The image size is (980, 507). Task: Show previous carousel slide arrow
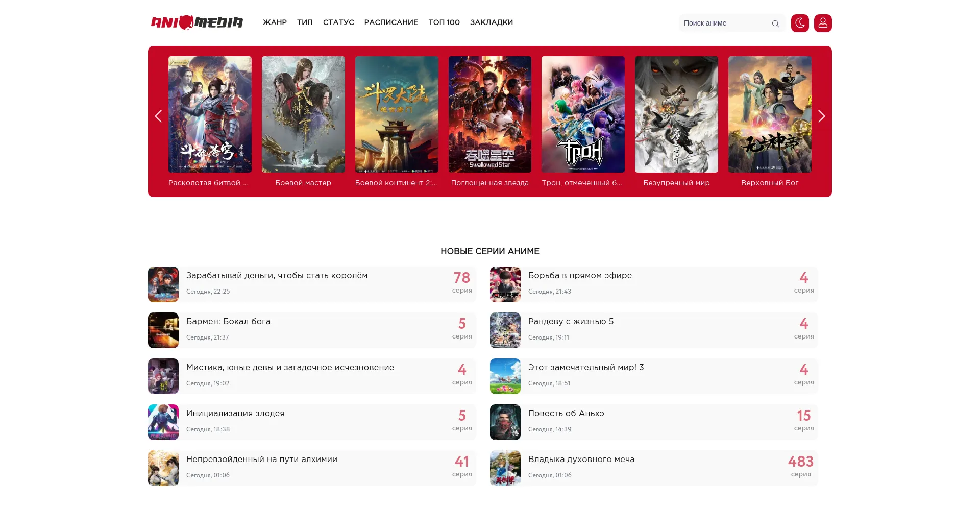(x=158, y=116)
